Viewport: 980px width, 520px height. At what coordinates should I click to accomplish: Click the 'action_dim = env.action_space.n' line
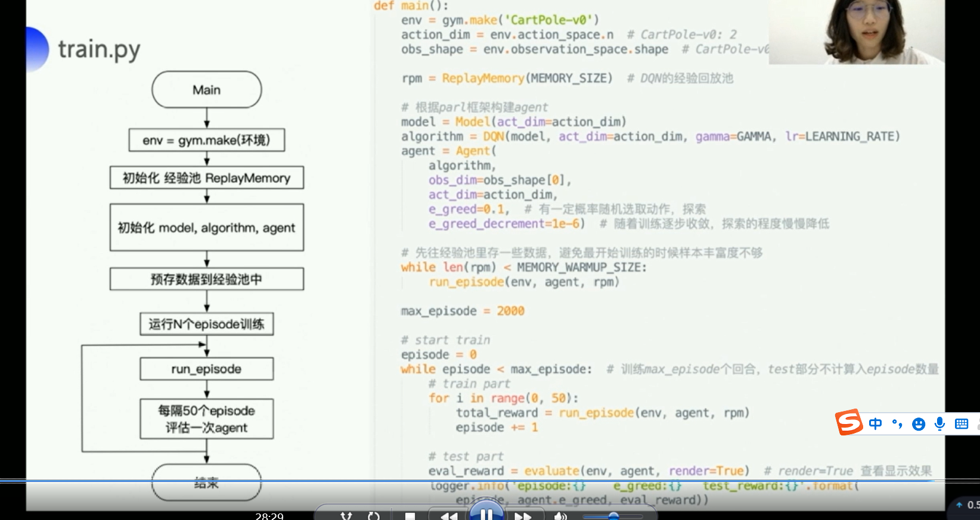click(507, 35)
